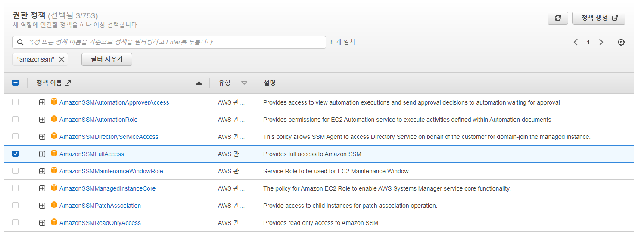644x243 pixels.
Task: Check the AmazonSSMDirectoryServiceAccess checkbox
Action: point(16,136)
